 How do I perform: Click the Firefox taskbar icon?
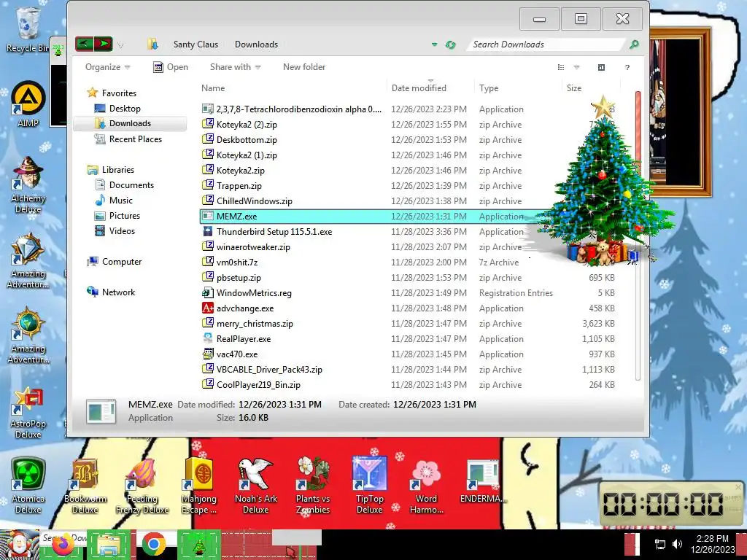coord(63,545)
